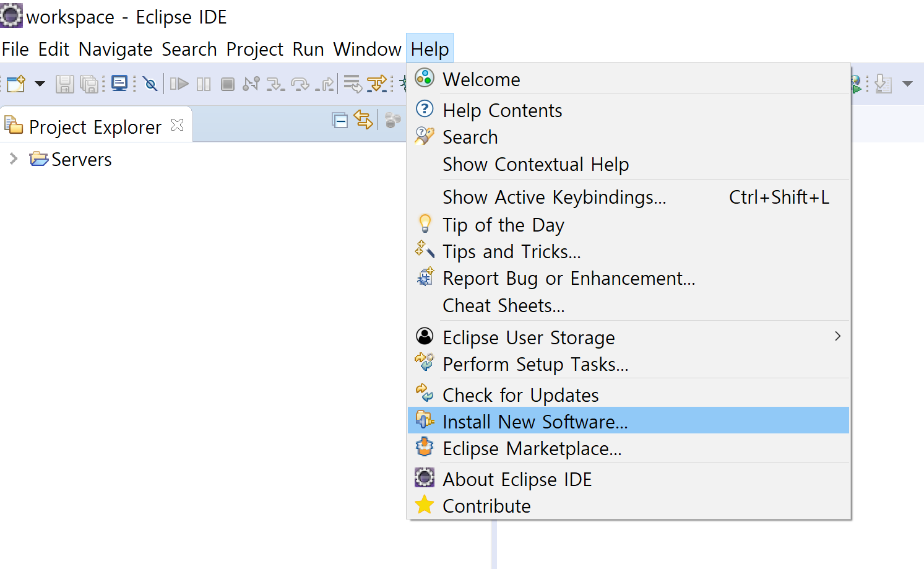Viewport: 924px width, 569px height.
Task: Click the Step Over icon
Action: pyautogui.click(x=300, y=84)
